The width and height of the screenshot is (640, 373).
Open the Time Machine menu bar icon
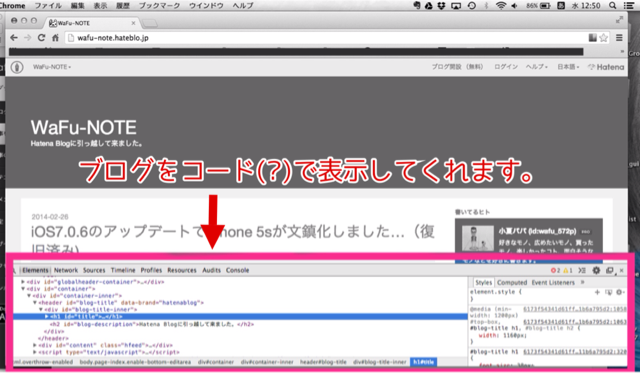[471, 5]
